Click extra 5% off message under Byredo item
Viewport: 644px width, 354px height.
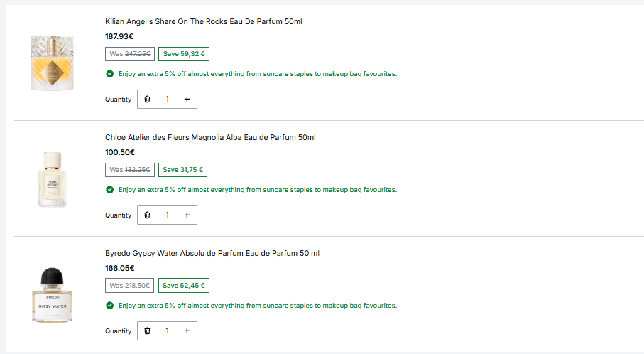click(258, 306)
